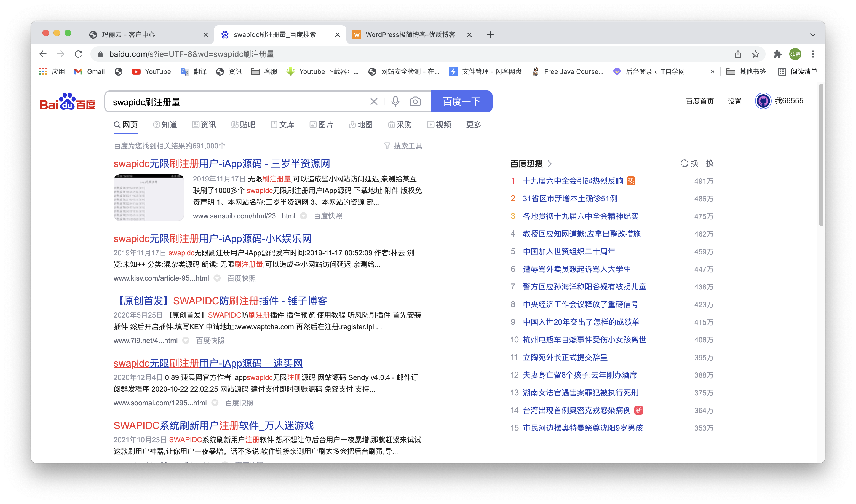Viewport: 856px width, 504px height.
Task: Open a new tab with plus button
Action: click(x=490, y=35)
